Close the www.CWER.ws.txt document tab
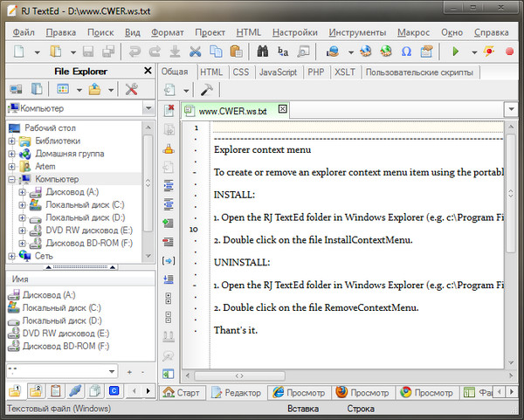Screen dimensions: 524x420 (x=281, y=110)
